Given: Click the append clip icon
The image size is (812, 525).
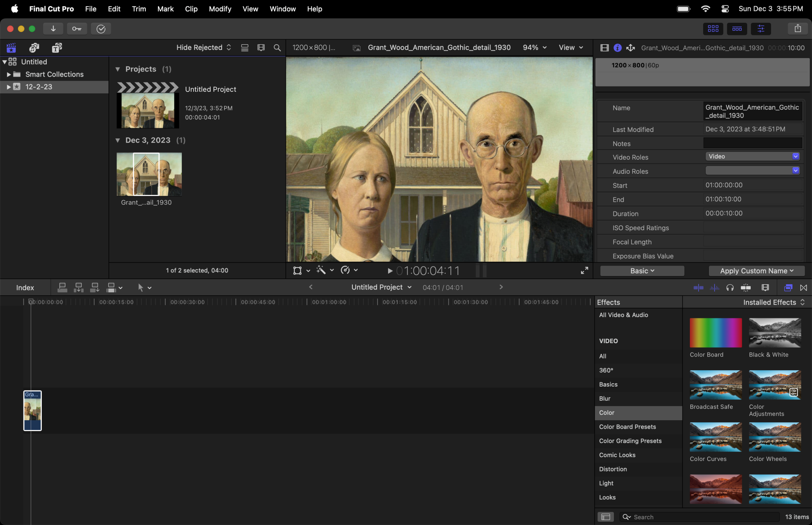Looking at the screenshot, I should tap(95, 287).
